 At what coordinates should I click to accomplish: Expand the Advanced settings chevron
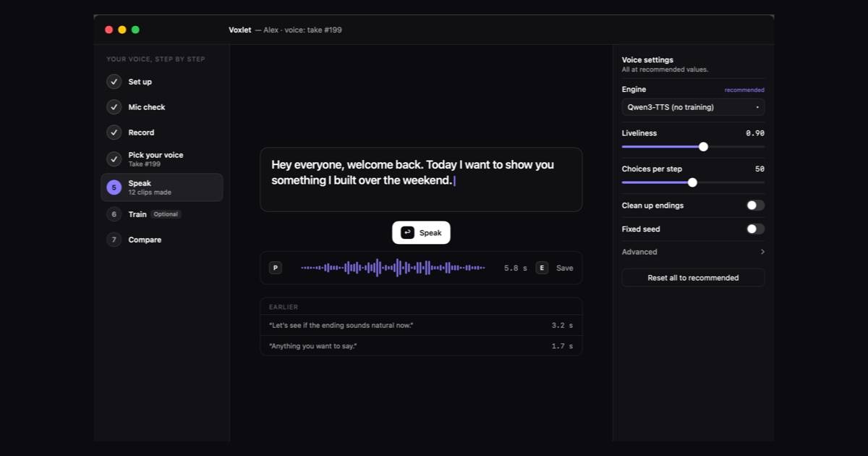pyautogui.click(x=762, y=252)
